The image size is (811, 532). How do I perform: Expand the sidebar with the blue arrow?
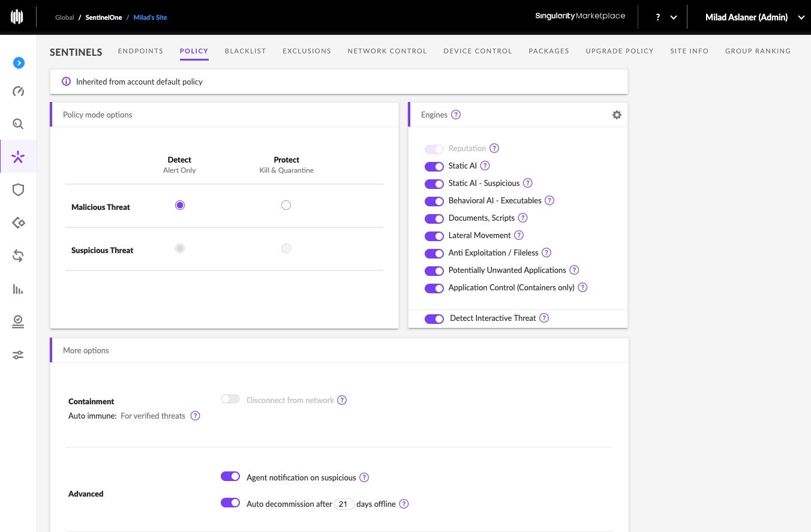tap(19, 62)
